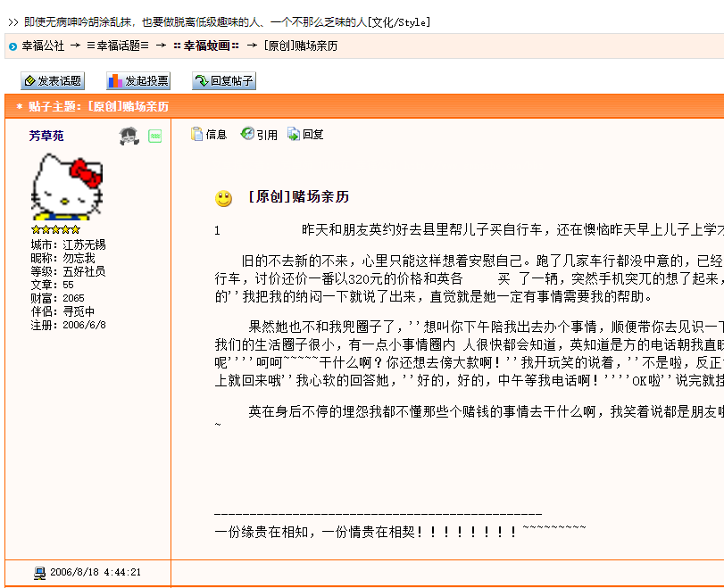Click the 回复 reply icon

click(304, 135)
